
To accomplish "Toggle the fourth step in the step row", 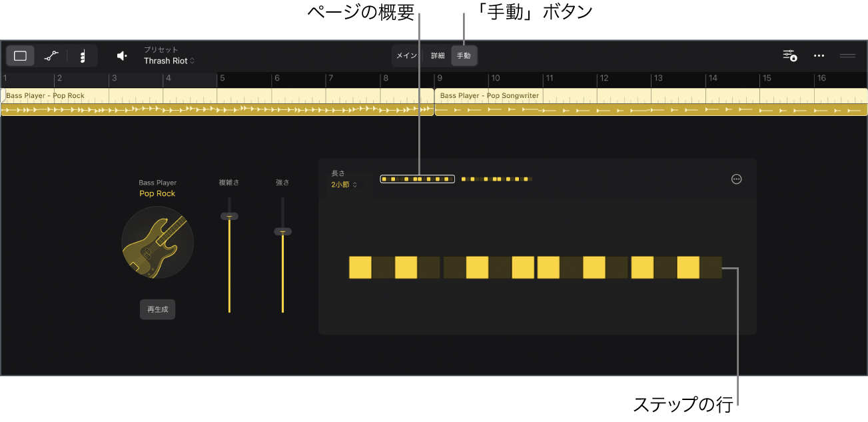I will 429,267.
